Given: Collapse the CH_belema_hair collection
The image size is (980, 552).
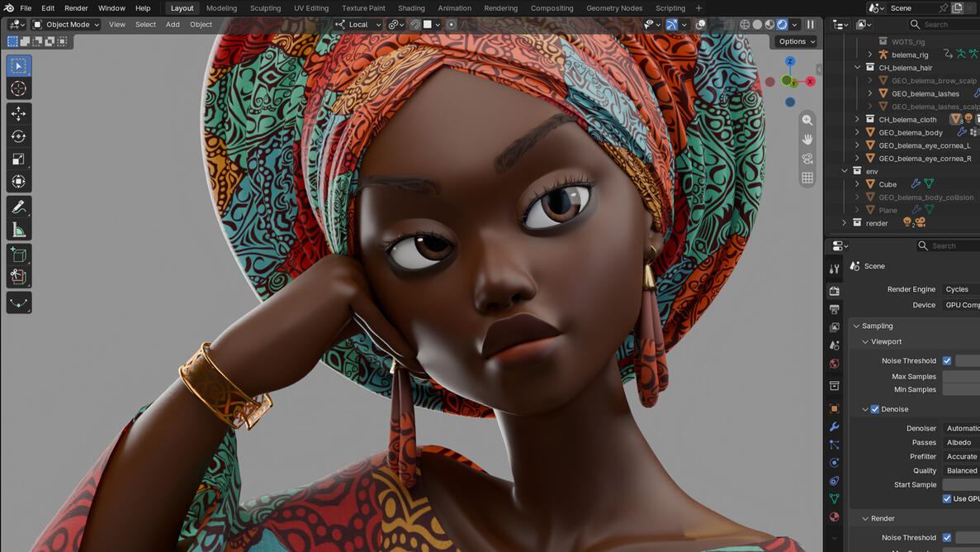Looking at the screenshot, I should (858, 68).
